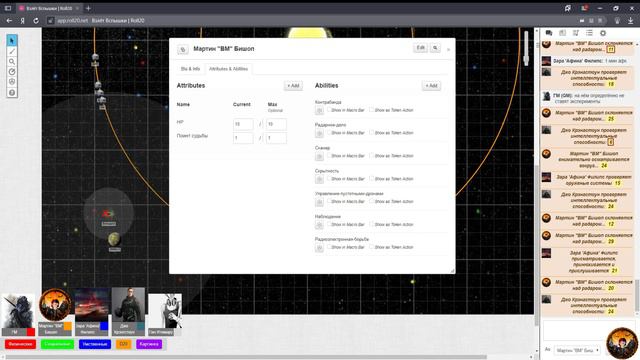Choose the drawing pencil tool
640x360 pixels.
click(x=12, y=51)
